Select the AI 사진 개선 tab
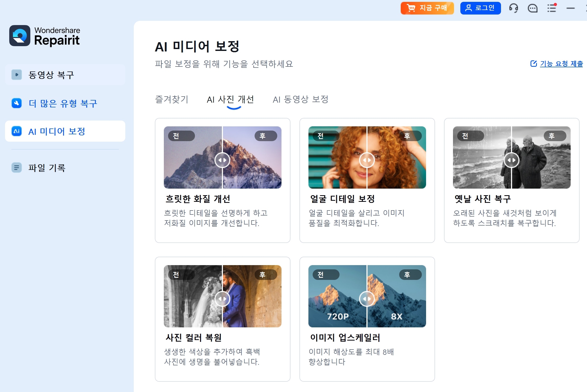The height and width of the screenshot is (392, 587). [x=230, y=99]
